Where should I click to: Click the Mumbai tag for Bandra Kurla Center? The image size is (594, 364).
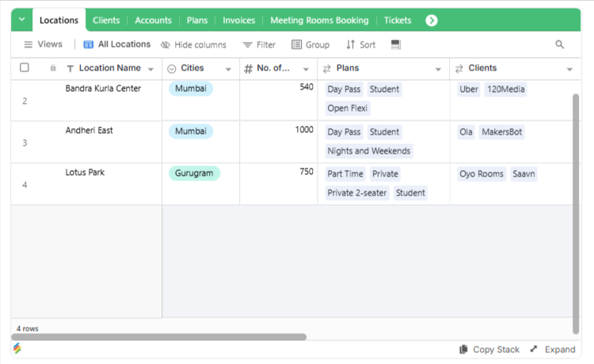coord(191,89)
